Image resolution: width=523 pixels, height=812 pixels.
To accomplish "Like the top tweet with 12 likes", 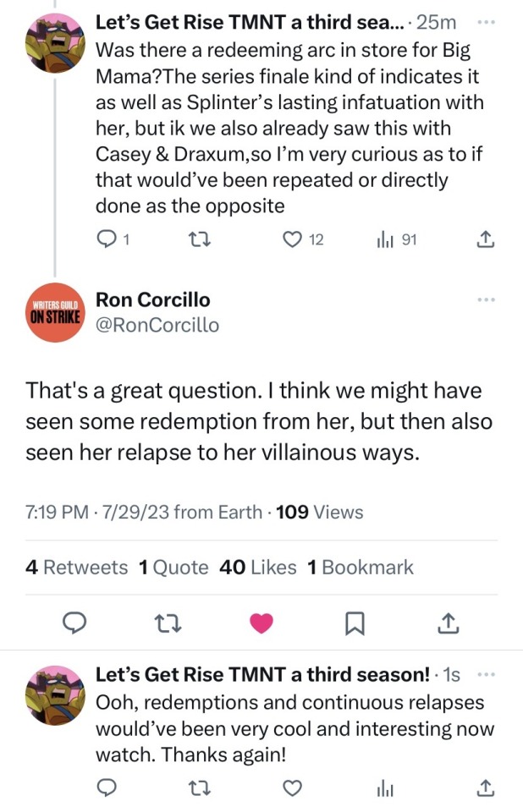I will point(293,240).
